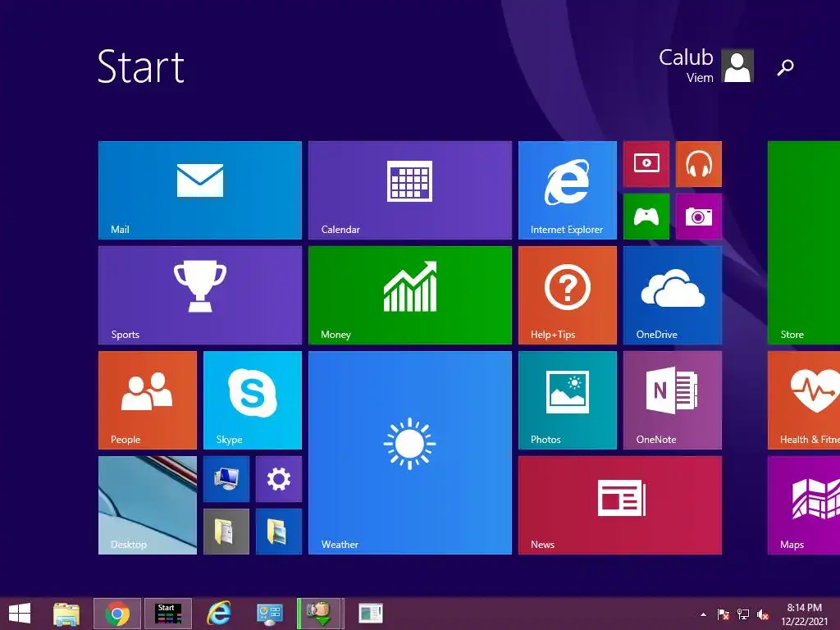
Task: Open the red Video tile
Action: coord(646,164)
